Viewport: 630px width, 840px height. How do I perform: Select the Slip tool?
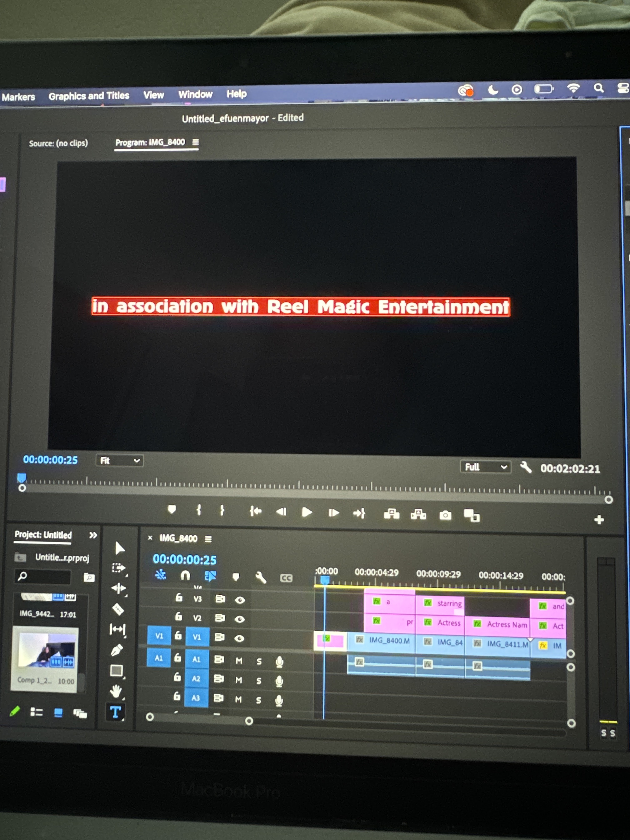[117, 629]
